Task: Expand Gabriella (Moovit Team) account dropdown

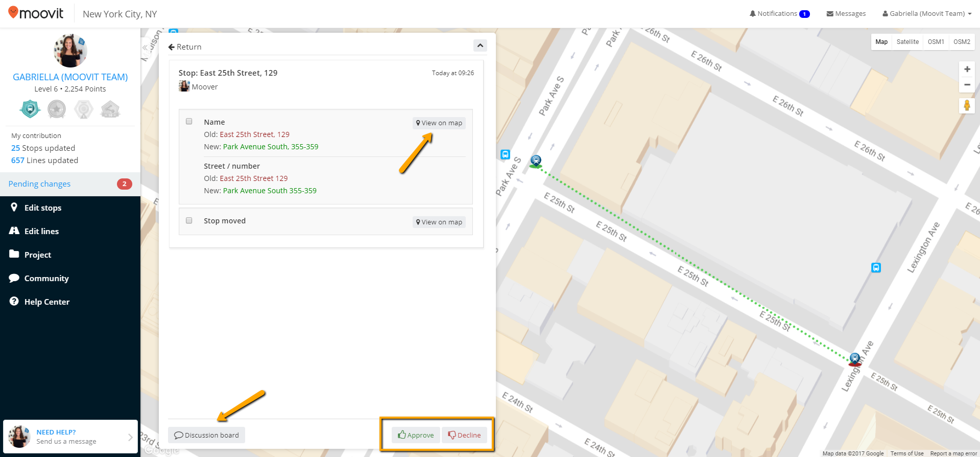Action: (x=927, y=14)
